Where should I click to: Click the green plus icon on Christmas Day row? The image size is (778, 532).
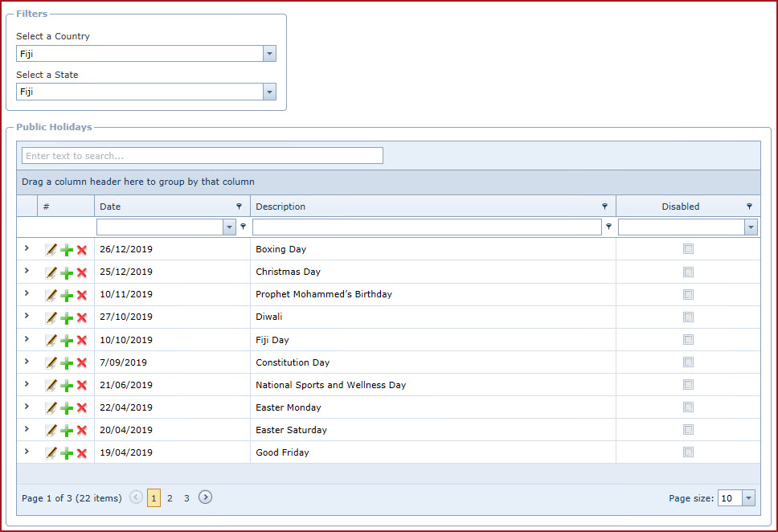click(67, 272)
